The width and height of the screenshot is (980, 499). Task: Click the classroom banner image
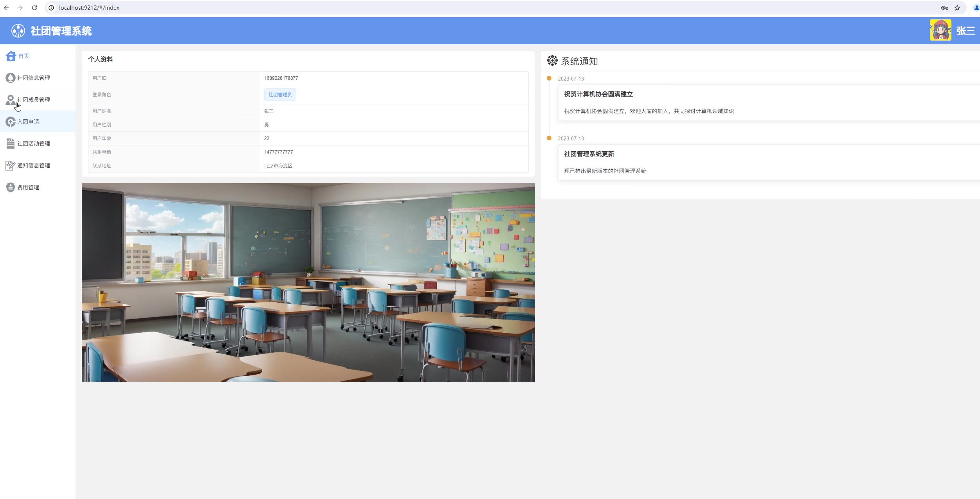click(x=308, y=282)
